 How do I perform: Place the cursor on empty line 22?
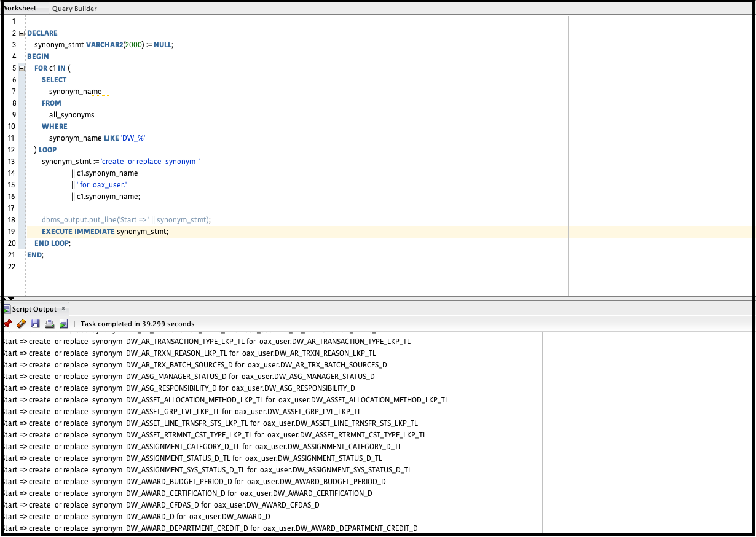184,267
